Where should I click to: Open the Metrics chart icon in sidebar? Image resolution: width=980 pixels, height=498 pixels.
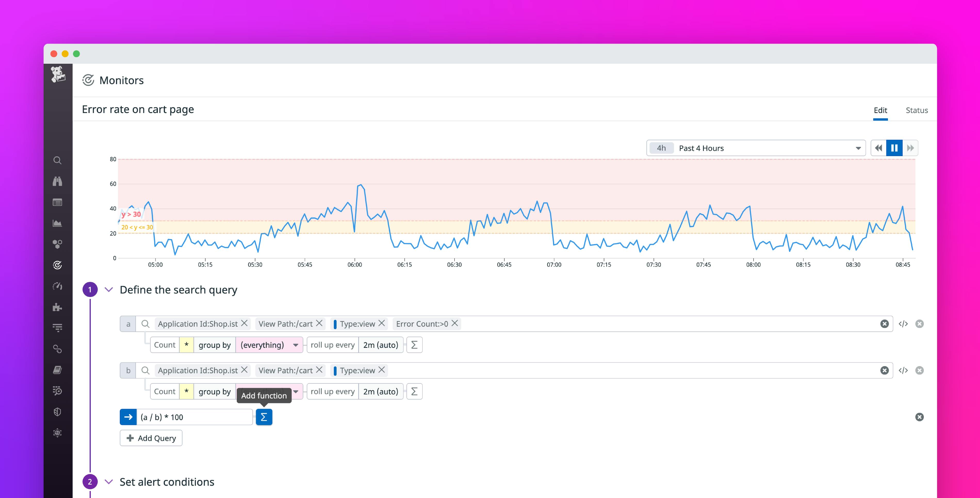tap(58, 223)
